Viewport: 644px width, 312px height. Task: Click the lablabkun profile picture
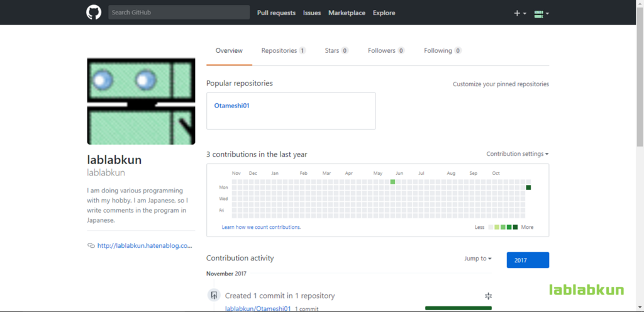point(141,101)
